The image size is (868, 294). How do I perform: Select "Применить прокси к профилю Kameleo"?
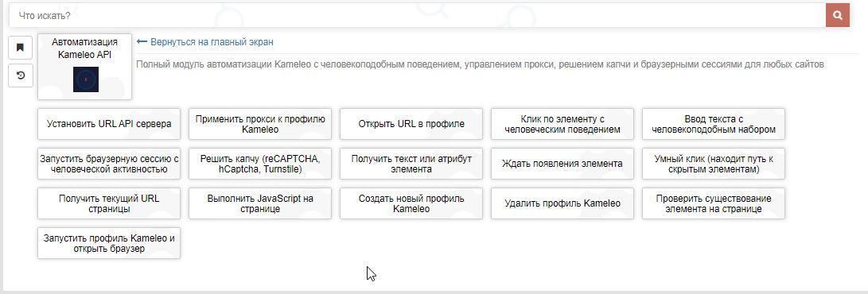coord(260,124)
